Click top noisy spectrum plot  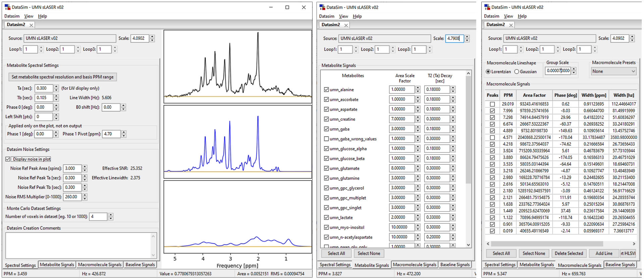coord(237,66)
